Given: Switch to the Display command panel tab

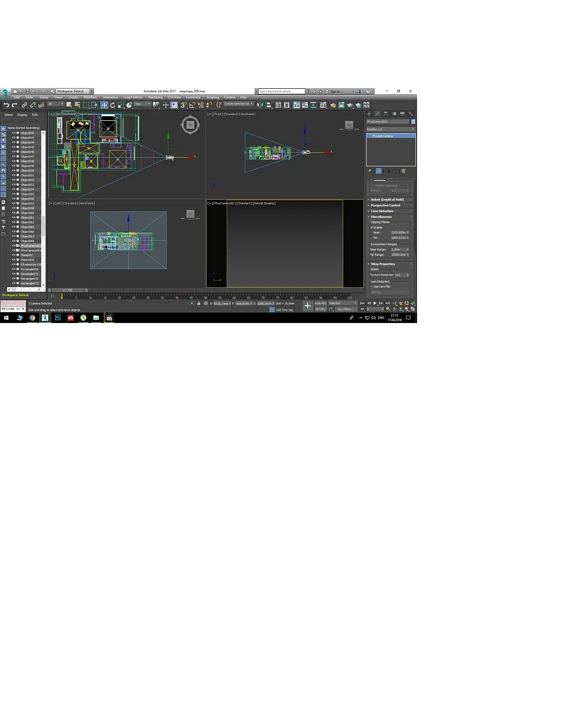Looking at the screenshot, I should tap(402, 114).
